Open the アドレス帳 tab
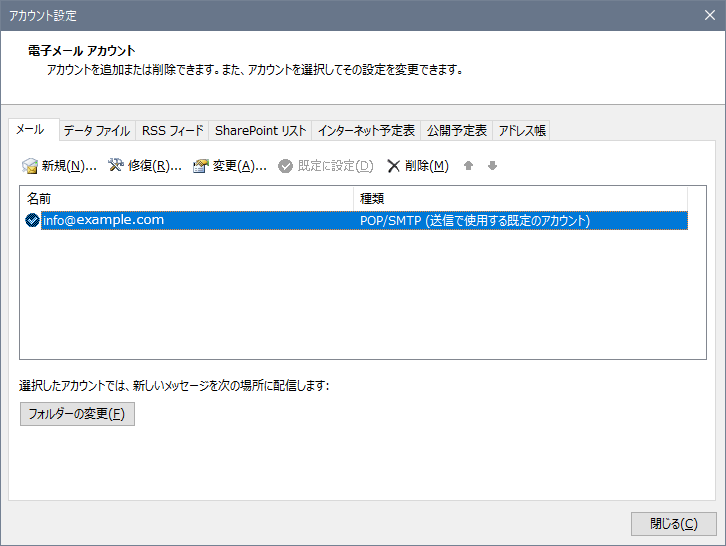726x546 pixels. (522, 131)
